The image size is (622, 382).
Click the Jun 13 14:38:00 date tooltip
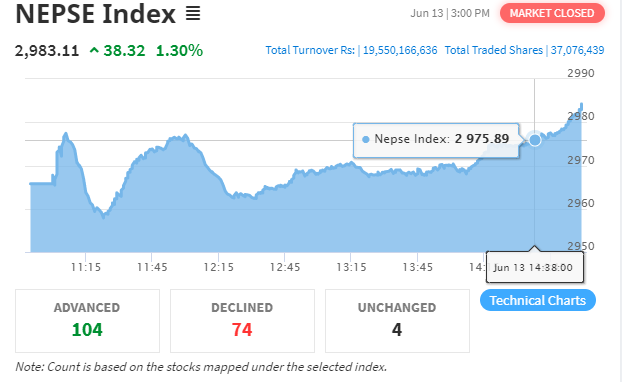tap(534, 267)
